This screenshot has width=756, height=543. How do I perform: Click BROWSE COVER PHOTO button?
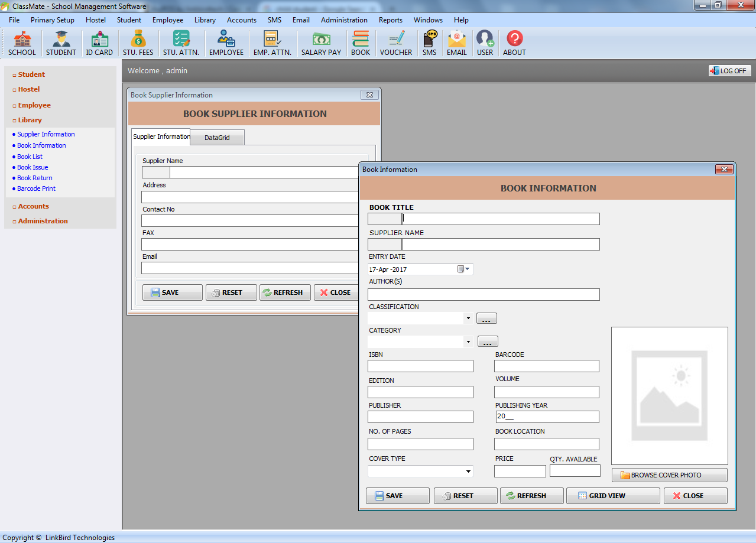click(x=669, y=474)
